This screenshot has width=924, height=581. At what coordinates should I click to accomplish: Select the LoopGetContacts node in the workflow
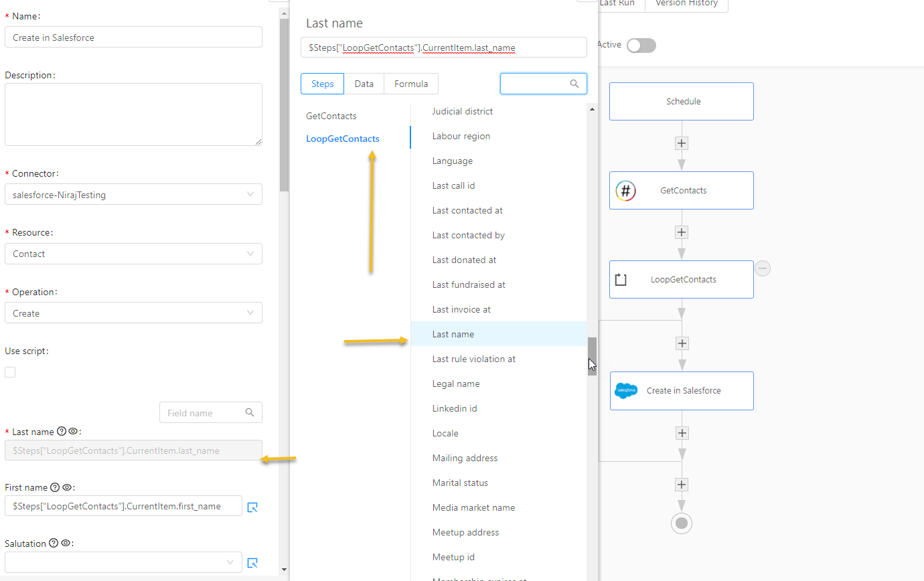pos(682,279)
